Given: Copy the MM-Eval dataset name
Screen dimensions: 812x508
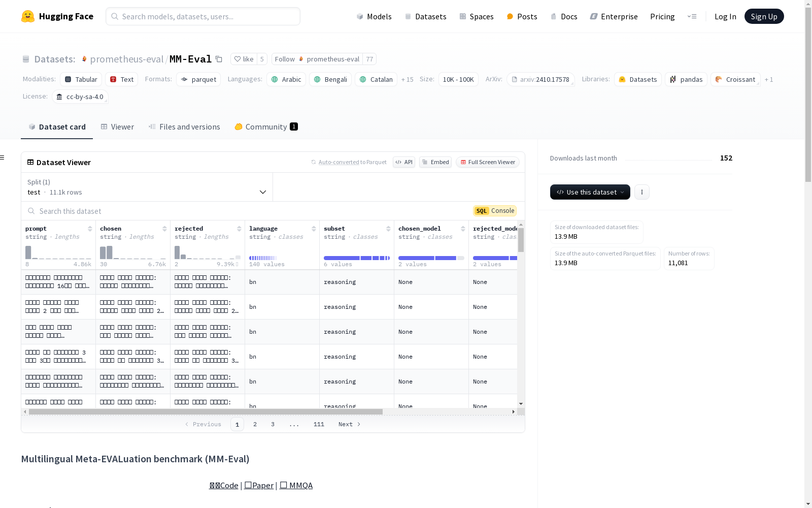Looking at the screenshot, I should 219,59.
